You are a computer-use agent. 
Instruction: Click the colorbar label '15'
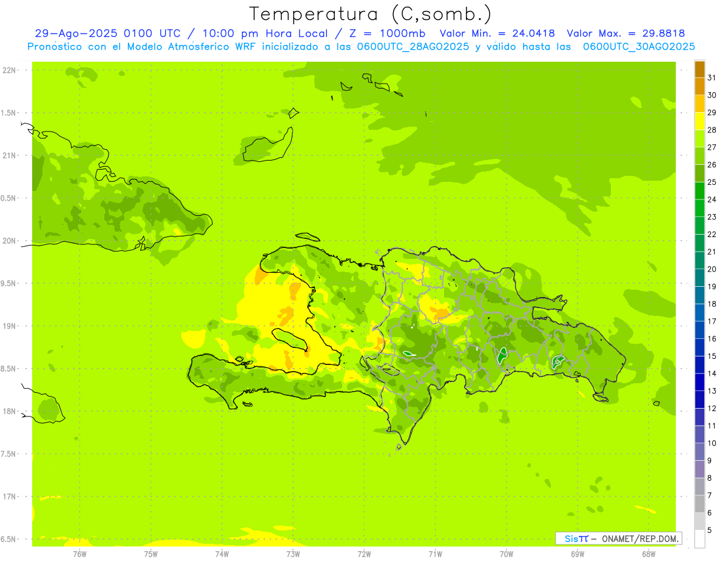tap(712, 356)
